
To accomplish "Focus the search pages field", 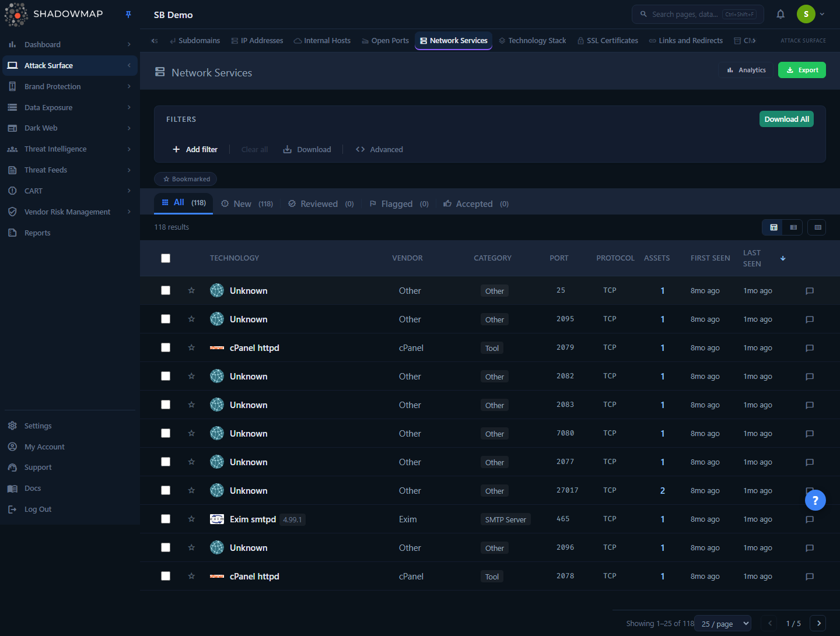I will [698, 14].
